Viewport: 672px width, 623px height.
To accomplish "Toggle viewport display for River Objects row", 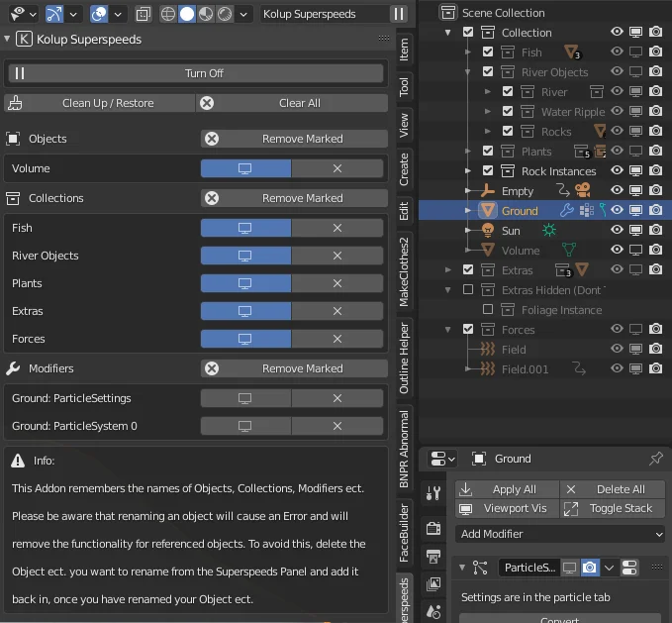I will (x=245, y=256).
